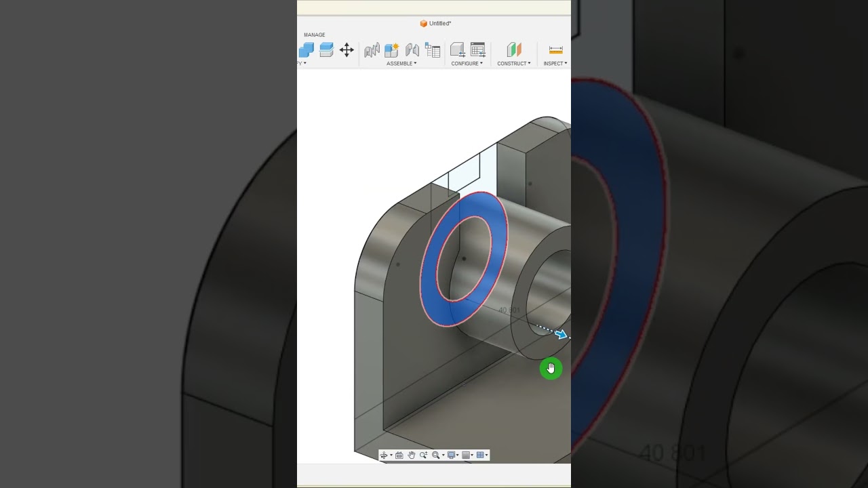Viewport: 868px width, 488px height.
Task: Click the orange cube document icon
Action: coord(423,24)
